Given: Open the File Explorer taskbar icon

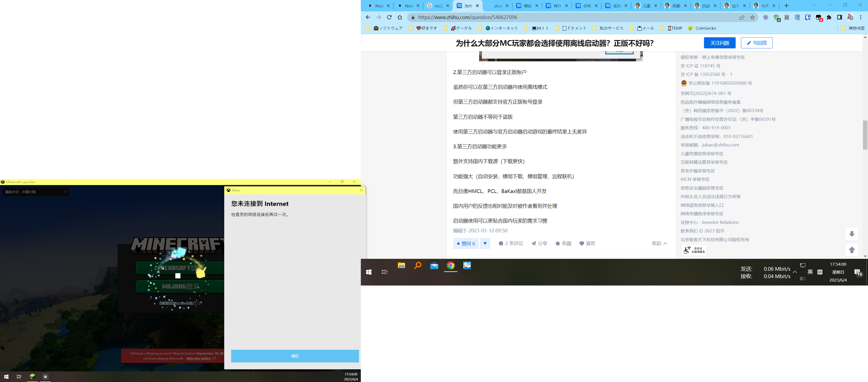Looking at the screenshot, I should pyautogui.click(x=401, y=266).
